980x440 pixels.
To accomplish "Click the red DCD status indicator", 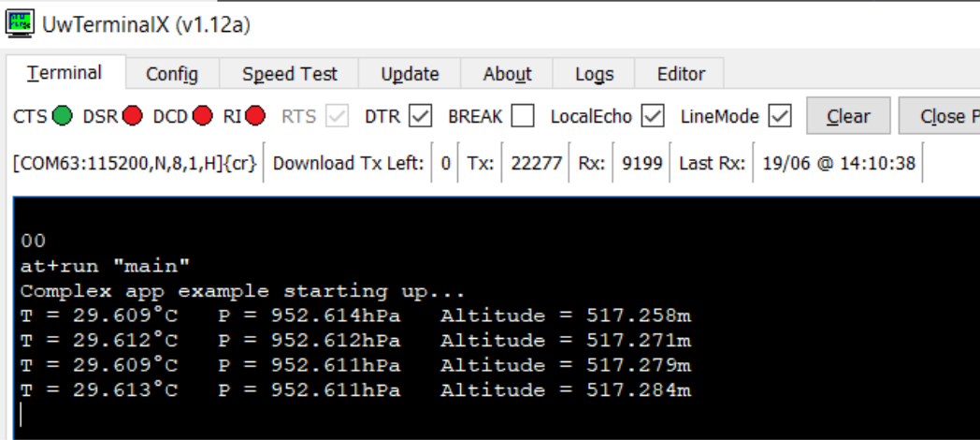I will click(203, 117).
